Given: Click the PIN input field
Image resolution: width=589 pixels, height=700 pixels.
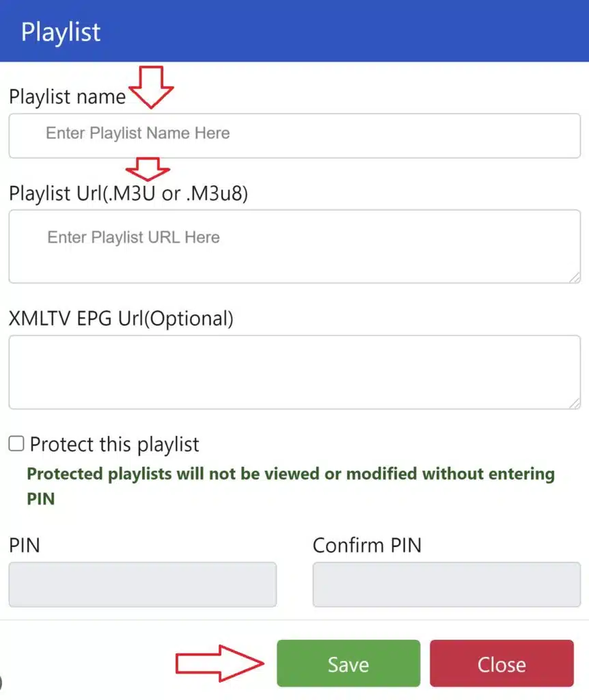Looking at the screenshot, I should (143, 584).
